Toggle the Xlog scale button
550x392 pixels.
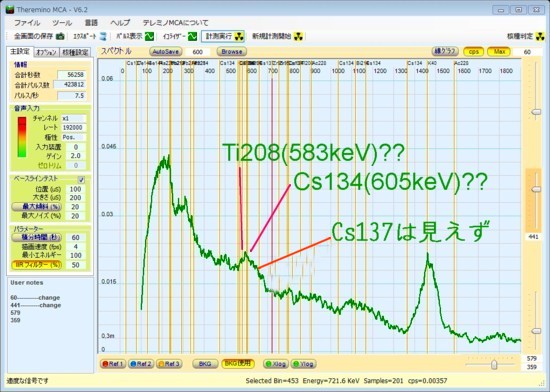276,364
